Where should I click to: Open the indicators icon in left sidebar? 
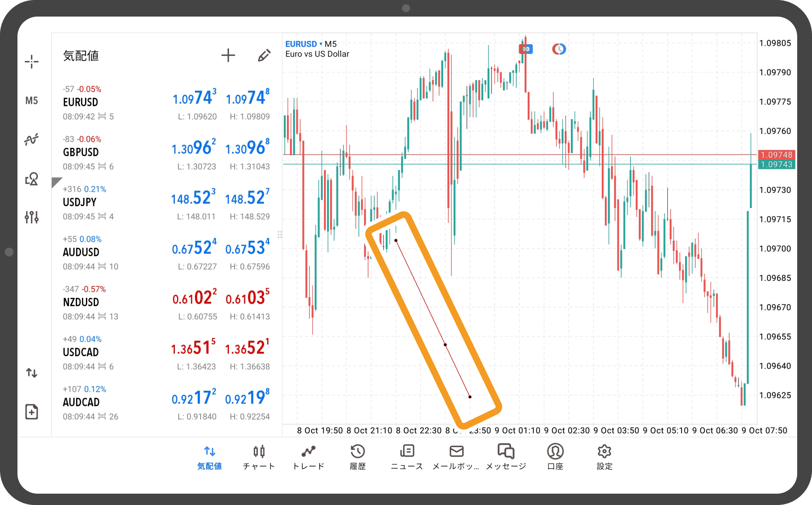(x=31, y=140)
